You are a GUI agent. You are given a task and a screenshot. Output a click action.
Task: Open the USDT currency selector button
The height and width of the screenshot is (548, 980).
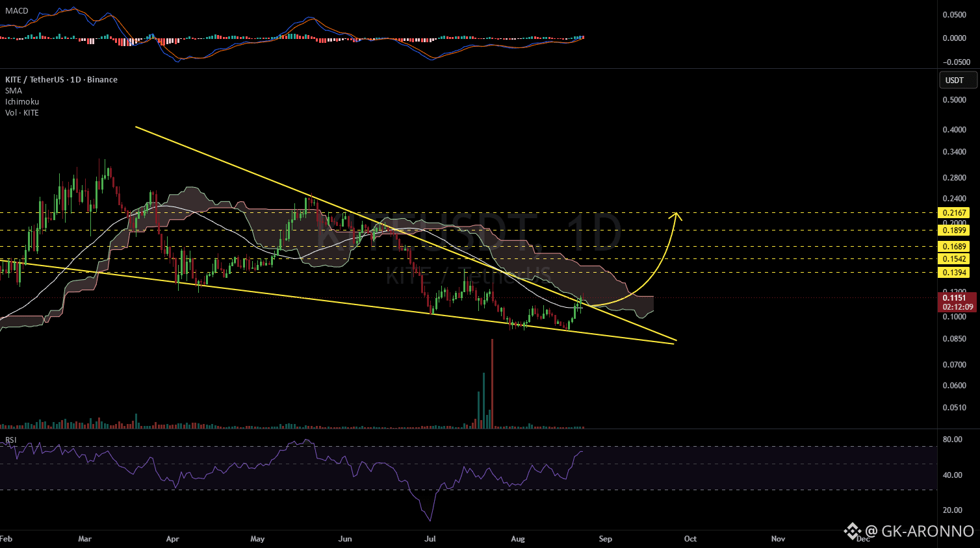958,80
